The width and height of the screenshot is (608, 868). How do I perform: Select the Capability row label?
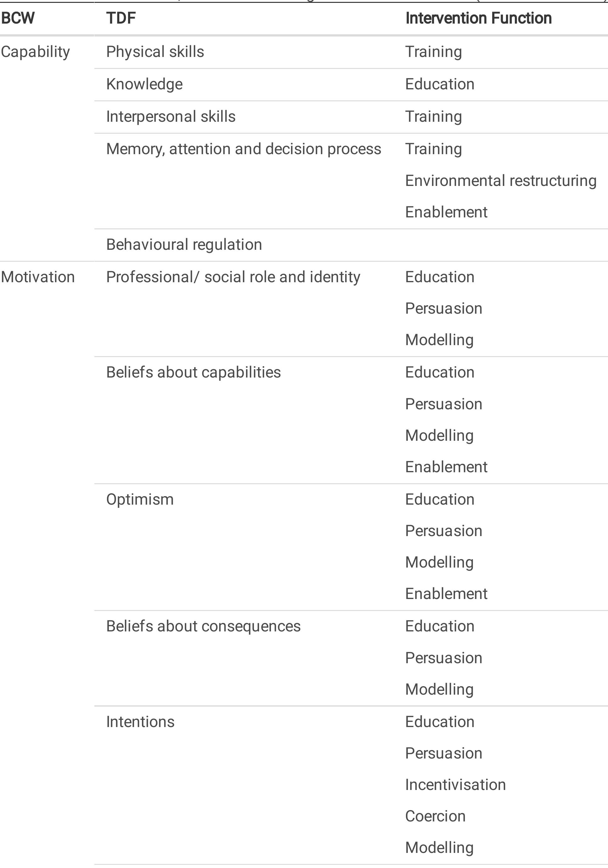click(x=35, y=52)
